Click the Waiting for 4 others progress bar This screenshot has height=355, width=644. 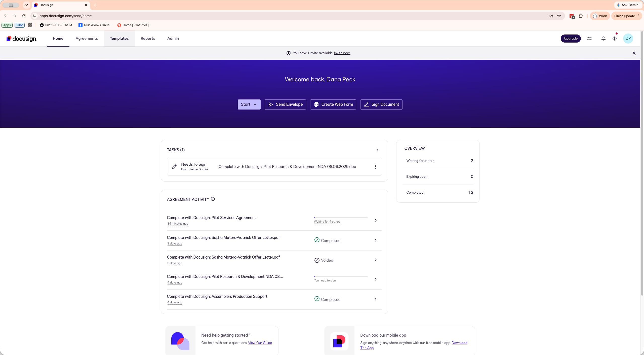point(341,218)
